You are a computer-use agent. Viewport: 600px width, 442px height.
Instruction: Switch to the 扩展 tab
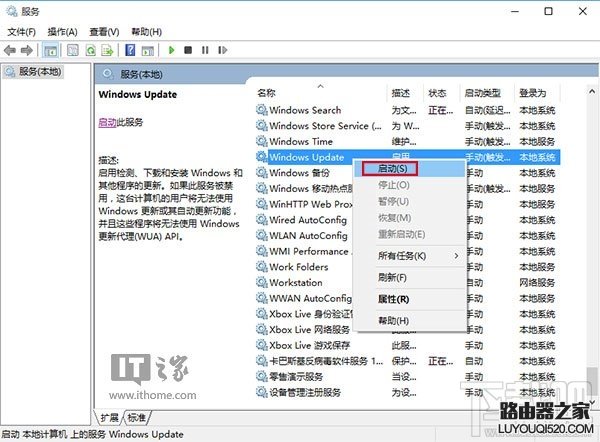(109, 418)
